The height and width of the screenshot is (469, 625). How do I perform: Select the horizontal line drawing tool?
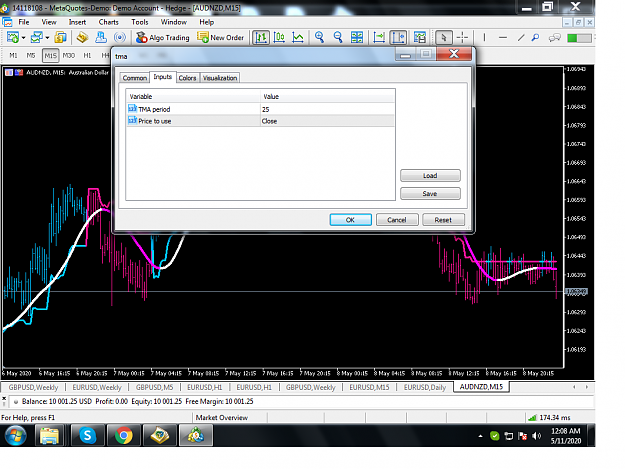(503, 37)
